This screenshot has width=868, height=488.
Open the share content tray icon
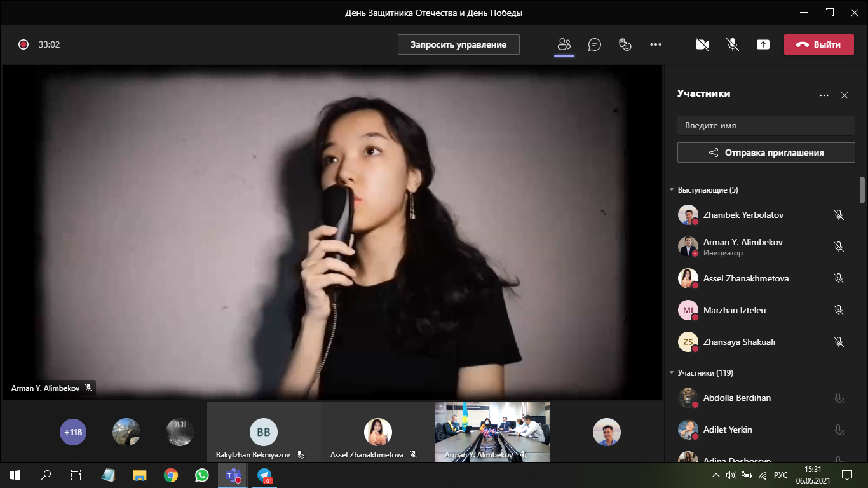click(x=763, y=44)
